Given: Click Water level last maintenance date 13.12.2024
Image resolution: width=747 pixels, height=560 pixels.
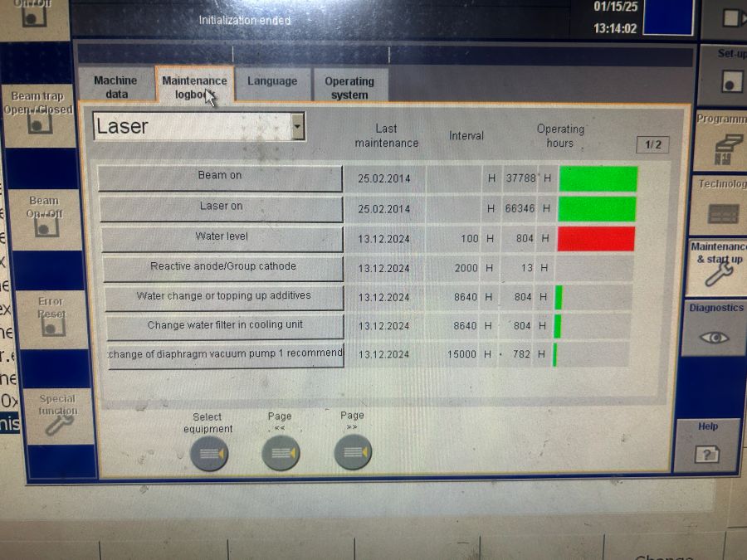Looking at the screenshot, I should [383, 239].
